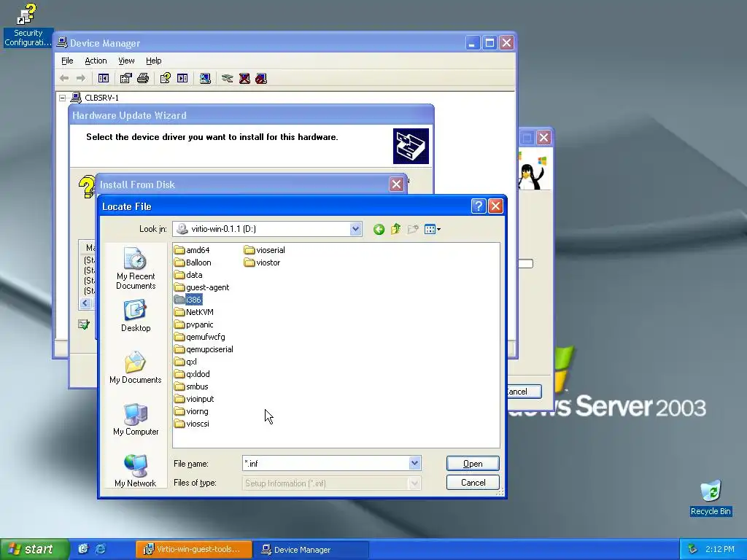Select the pvpanic folder
Image resolution: width=747 pixels, height=560 pixels.
pyautogui.click(x=194, y=324)
